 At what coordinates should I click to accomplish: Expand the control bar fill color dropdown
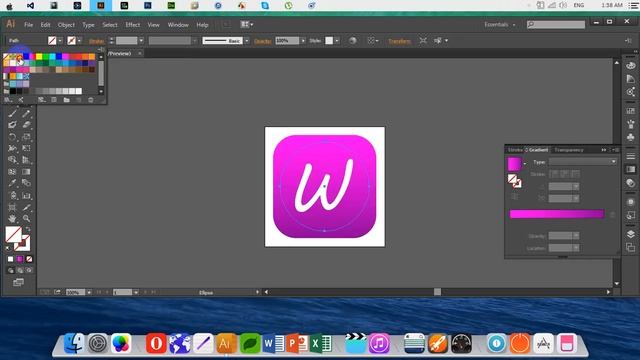click(60, 41)
